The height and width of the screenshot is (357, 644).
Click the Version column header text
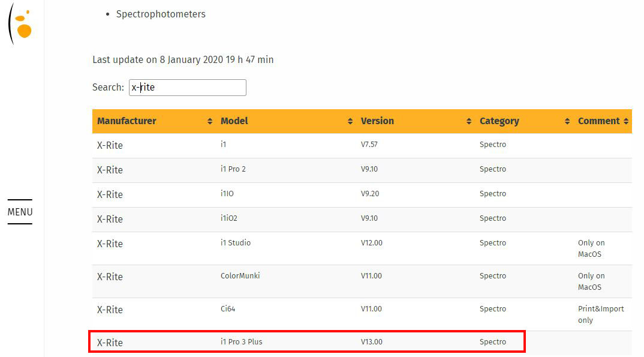[377, 121]
